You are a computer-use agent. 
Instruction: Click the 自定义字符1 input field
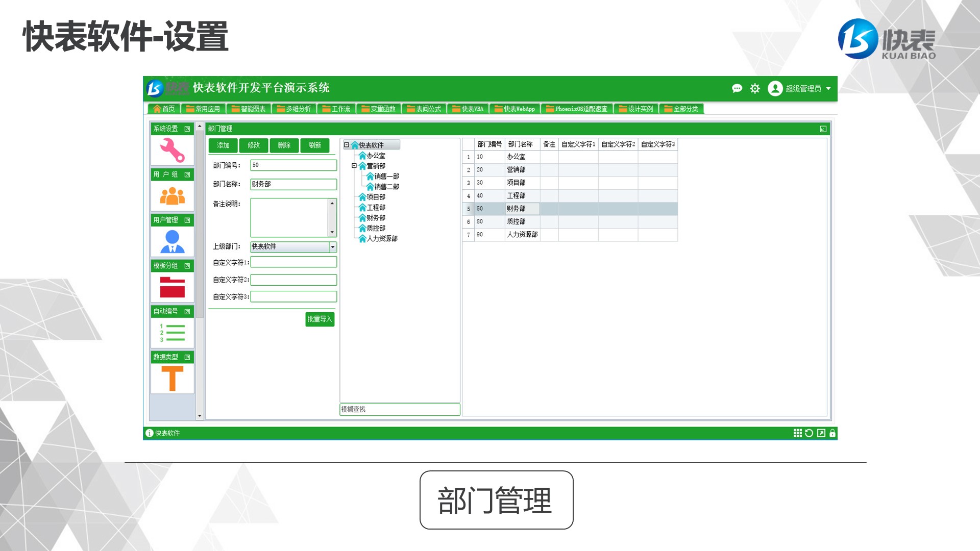coord(293,262)
